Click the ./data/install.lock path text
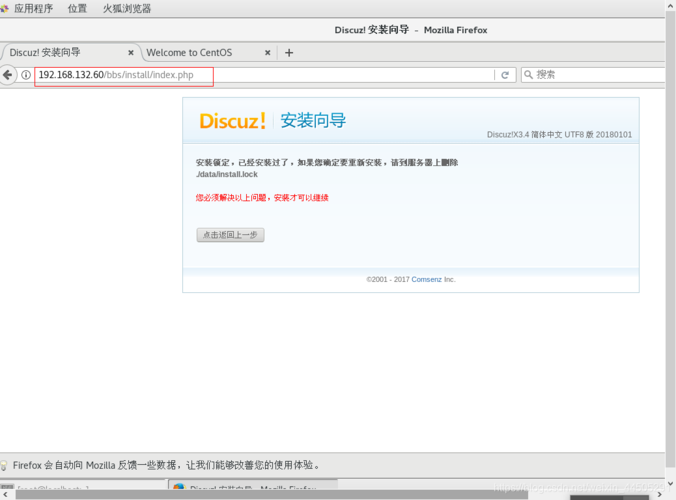 point(227,174)
